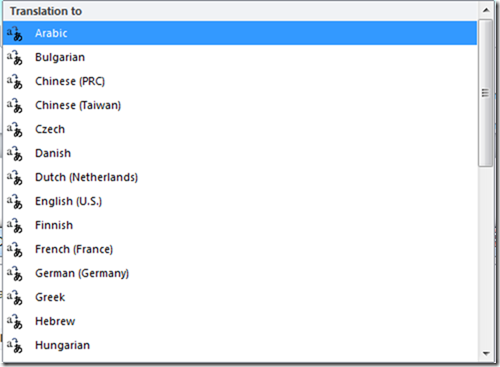
Task: Click the translate icon beside Finnish
Action: click(x=15, y=226)
